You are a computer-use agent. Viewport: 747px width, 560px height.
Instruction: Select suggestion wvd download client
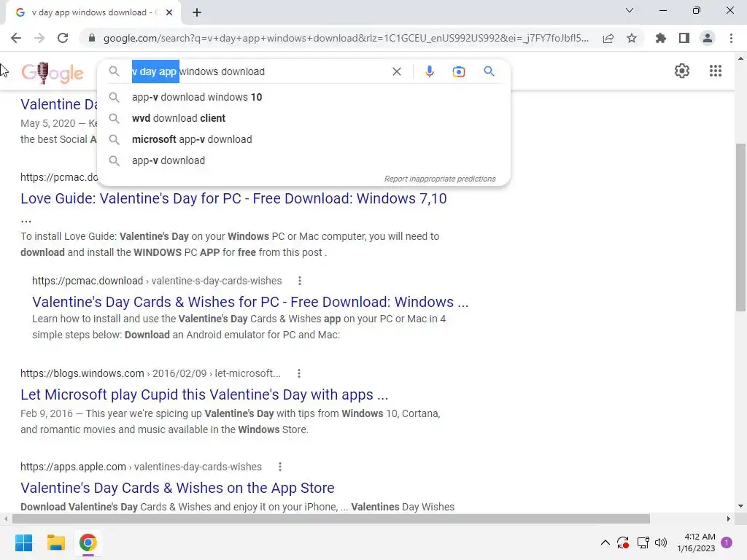tap(179, 118)
